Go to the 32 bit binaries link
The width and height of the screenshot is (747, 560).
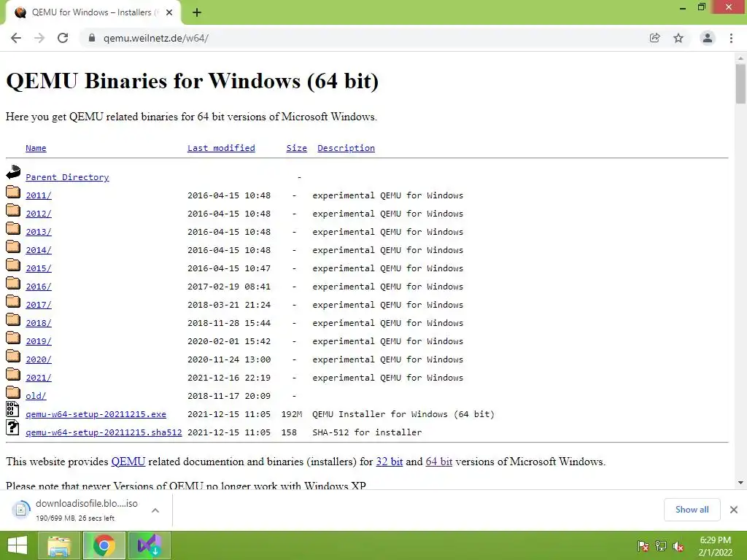pyautogui.click(x=390, y=462)
